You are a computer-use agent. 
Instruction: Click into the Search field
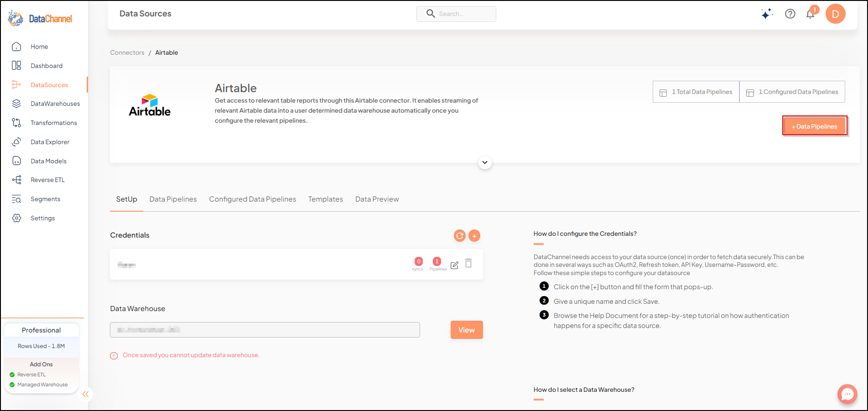pyautogui.click(x=456, y=14)
